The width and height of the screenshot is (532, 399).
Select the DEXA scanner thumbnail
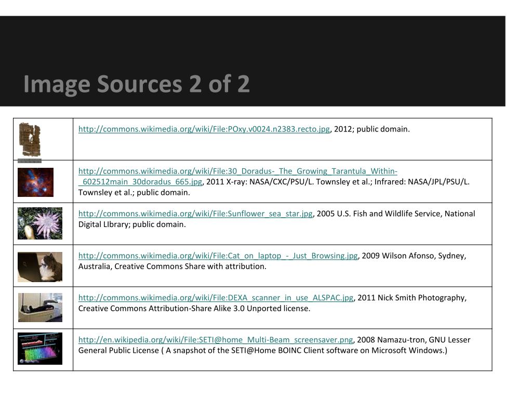pyautogui.click(x=40, y=308)
